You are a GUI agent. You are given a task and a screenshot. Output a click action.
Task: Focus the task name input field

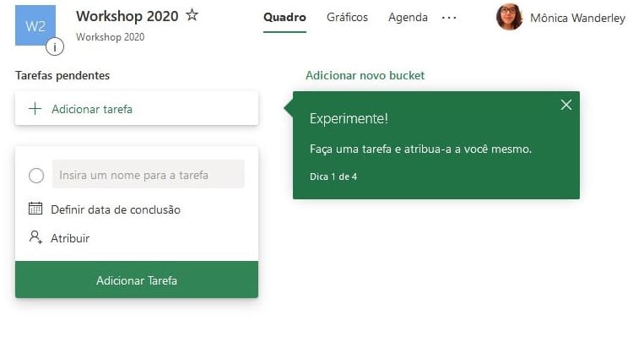[x=149, y=175]
